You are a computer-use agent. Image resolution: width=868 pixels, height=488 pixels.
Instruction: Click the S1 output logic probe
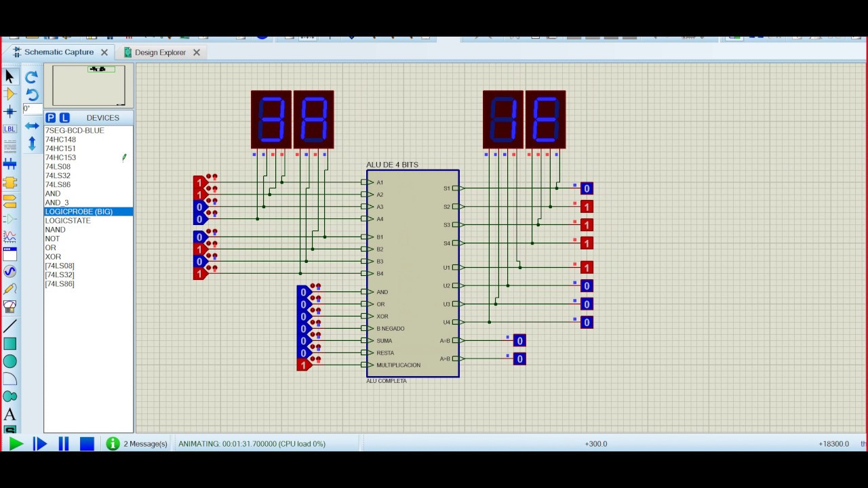587,188
